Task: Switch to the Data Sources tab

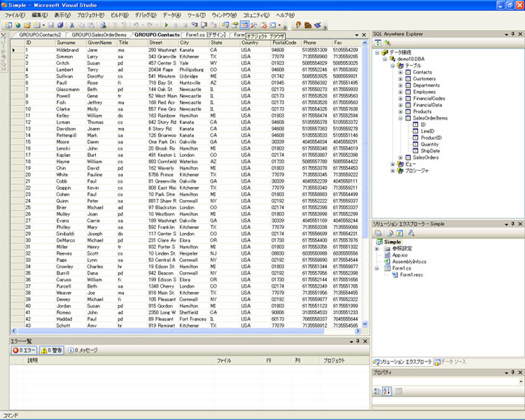Action: pyautogui.click(x=450, y=362)
